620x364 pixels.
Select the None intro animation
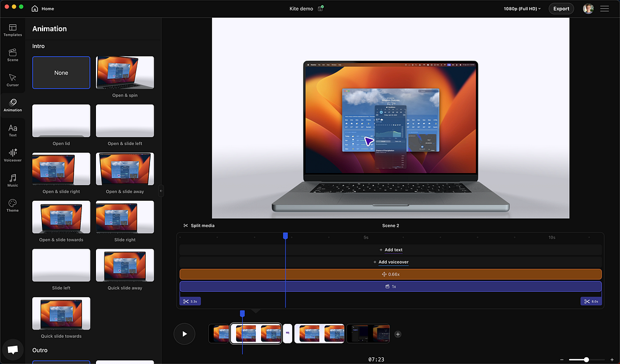(x=61, y=73)
